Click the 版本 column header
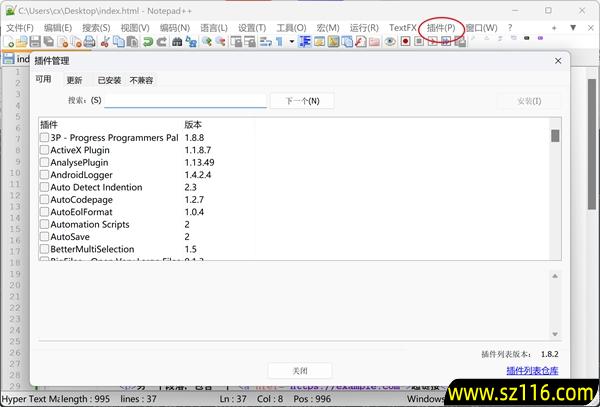The width and height of the screenshot is (600, 407). [x=193, y=124]
